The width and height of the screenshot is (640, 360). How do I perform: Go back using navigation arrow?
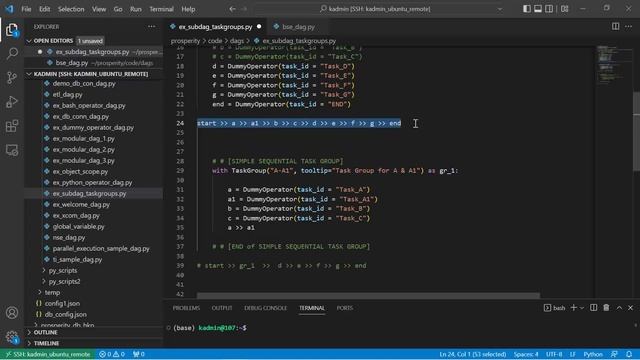coord(232,9)
